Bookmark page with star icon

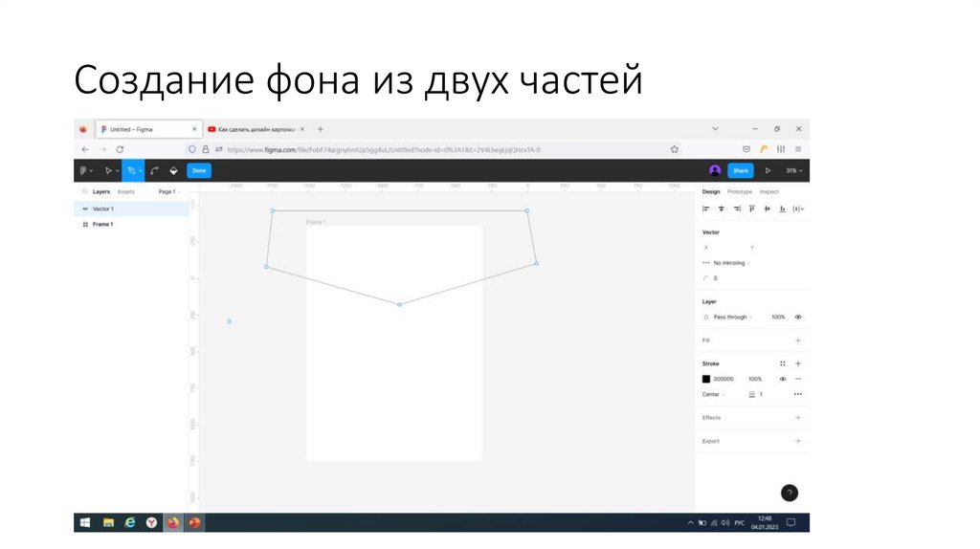tap(675, 149)
